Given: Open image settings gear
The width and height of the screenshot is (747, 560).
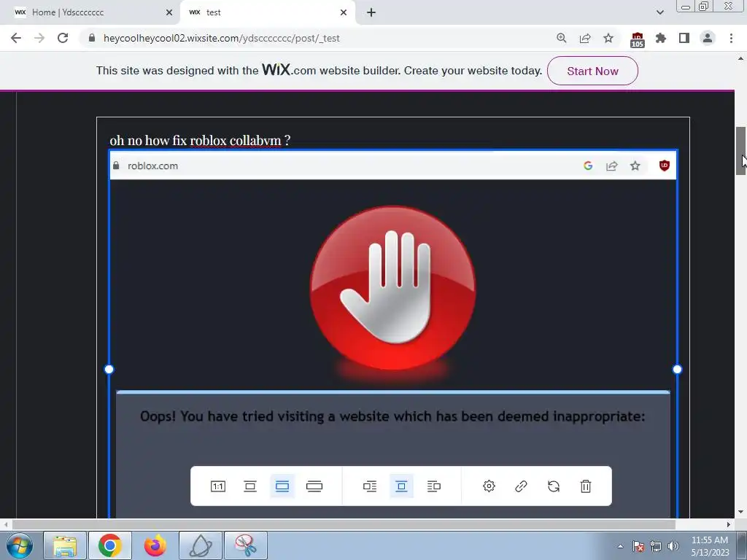Looking at the screenshot, I should pyautogui.click(x=489, y=486).
